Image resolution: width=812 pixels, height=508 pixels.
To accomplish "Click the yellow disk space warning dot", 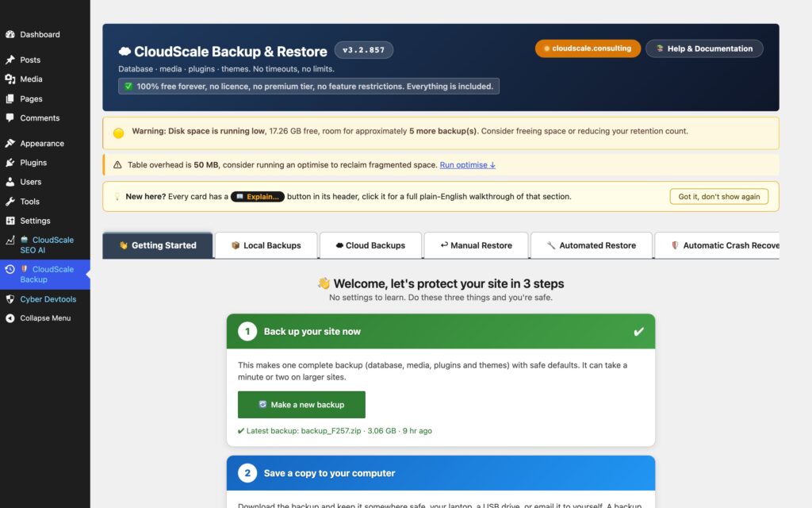I will point(119,133).
